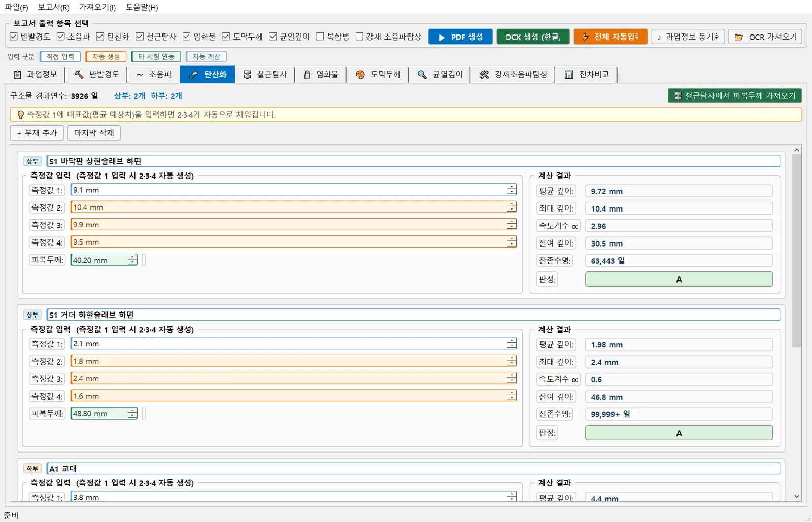Click the lightning icon in 전체 자동입력
The image size is (812, 522).
pos(586,37)
